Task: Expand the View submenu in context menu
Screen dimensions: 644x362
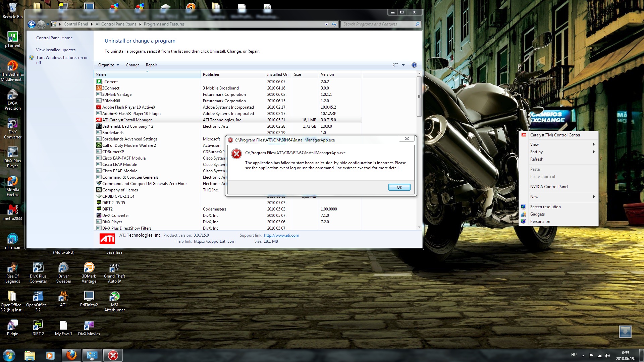Action: pyautogui.click(x=558, y=144)
